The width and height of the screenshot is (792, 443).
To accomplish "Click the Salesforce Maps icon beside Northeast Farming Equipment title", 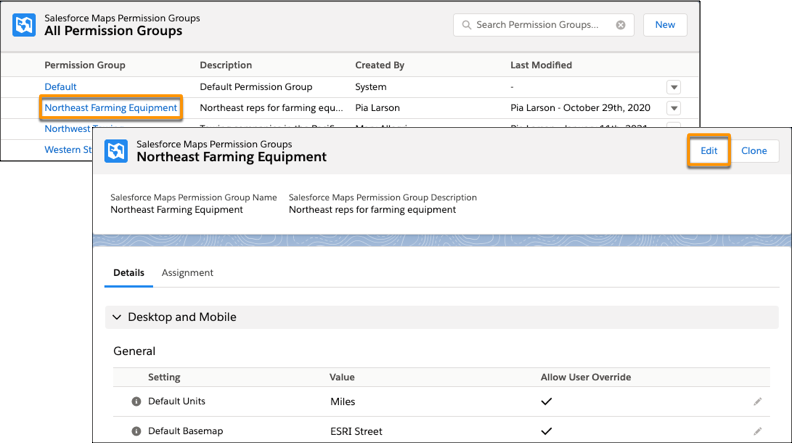I will pos(116,151).
